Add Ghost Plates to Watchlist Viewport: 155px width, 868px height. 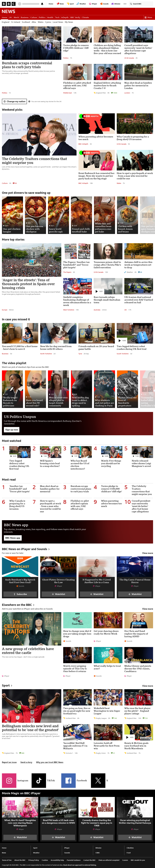click(x=58, y=594)
